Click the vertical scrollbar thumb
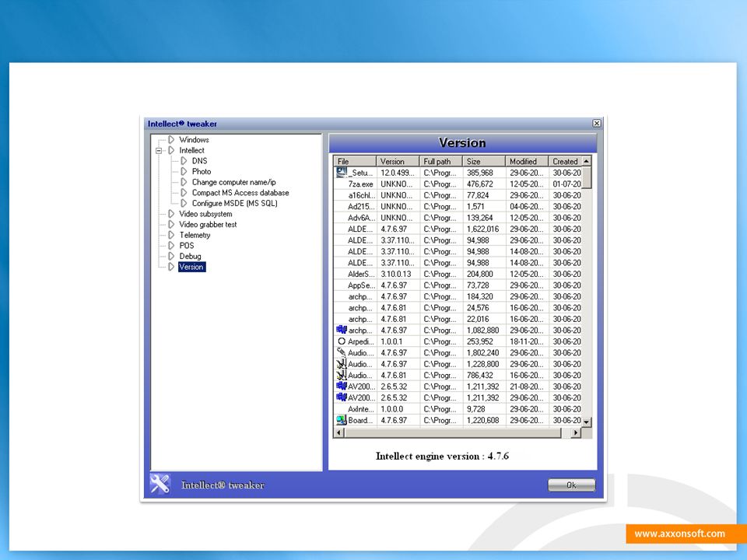The height and width of the screenshot is (560, 747). 587,177
